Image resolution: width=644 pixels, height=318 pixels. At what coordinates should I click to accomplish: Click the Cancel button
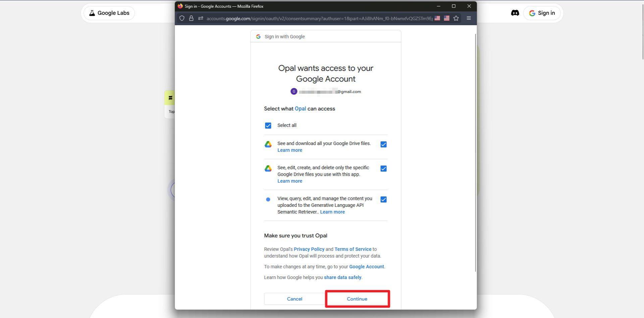click(x=294, y=299)
